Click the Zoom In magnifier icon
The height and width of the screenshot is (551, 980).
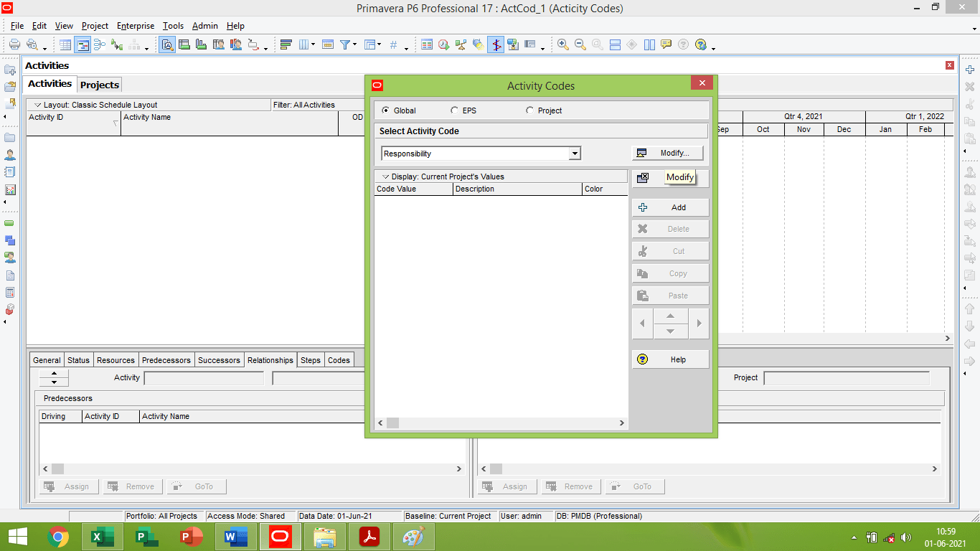(x=563, y=44)
